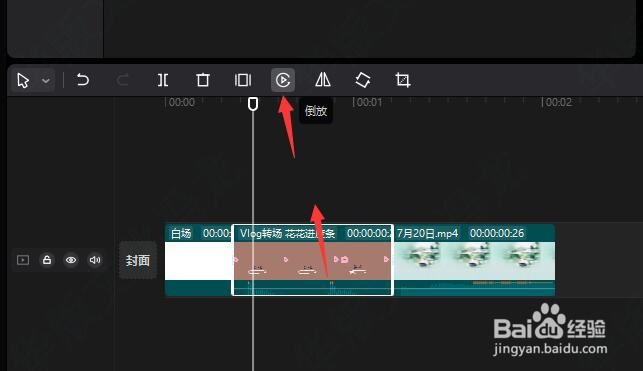Screen dimensions: 643x371
Task: Toggle the track lock
Action: click(x=47, y=260)
